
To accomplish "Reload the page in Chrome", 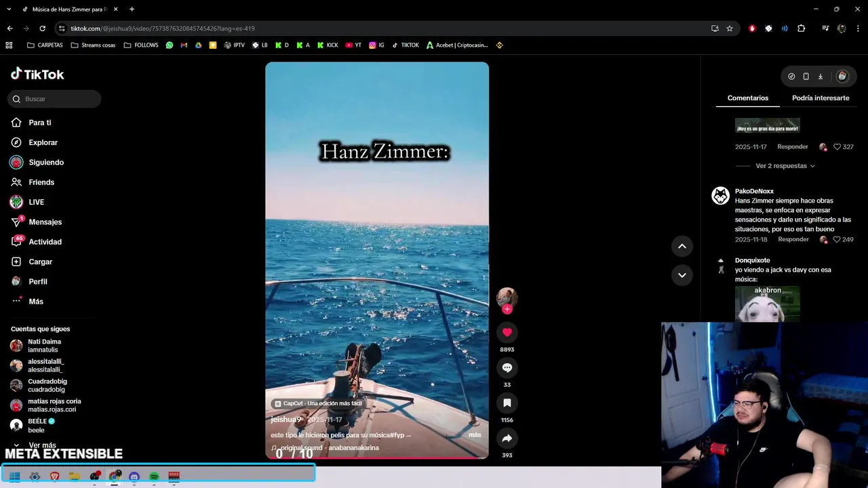I will coord(42,28).
